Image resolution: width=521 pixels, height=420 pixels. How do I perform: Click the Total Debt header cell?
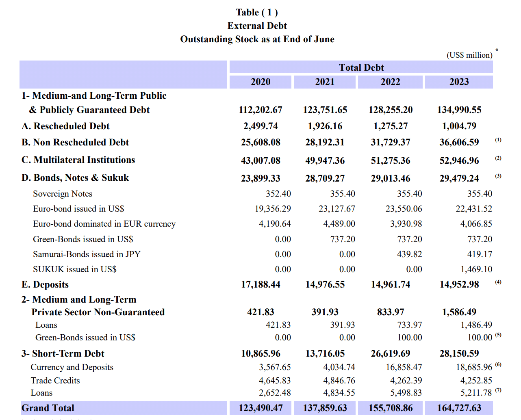tap(361, 67)
